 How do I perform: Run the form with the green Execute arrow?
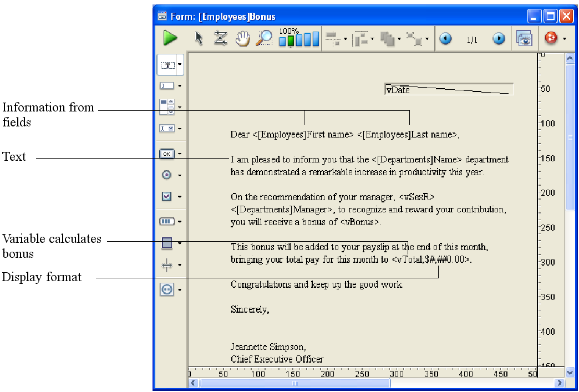[170, 38]
